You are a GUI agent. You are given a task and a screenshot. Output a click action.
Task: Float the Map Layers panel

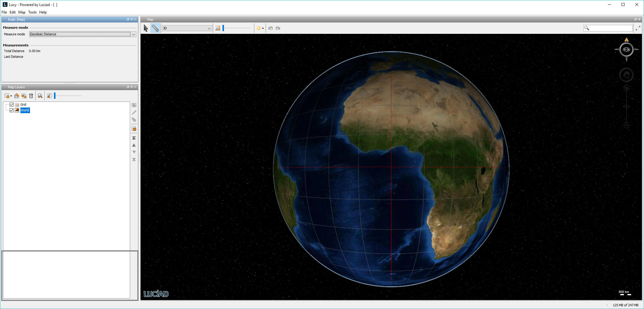coord(128,87)
